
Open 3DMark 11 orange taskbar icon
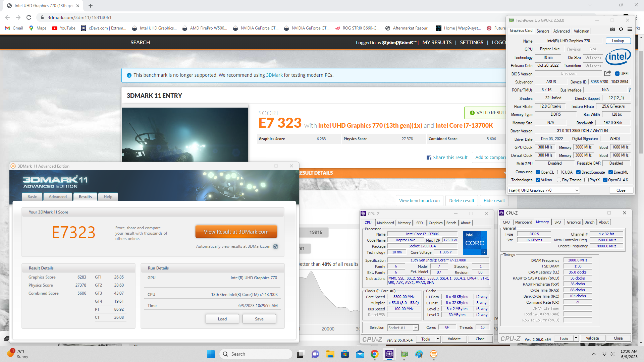(434, 354)
